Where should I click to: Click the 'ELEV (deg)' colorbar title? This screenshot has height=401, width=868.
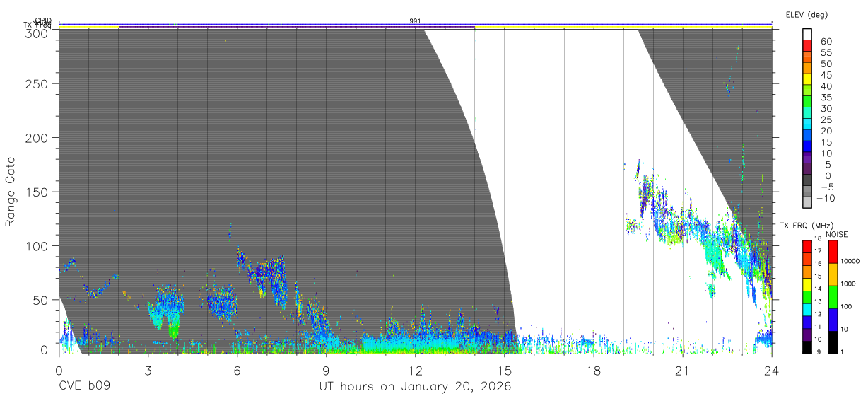pos(807,15)
